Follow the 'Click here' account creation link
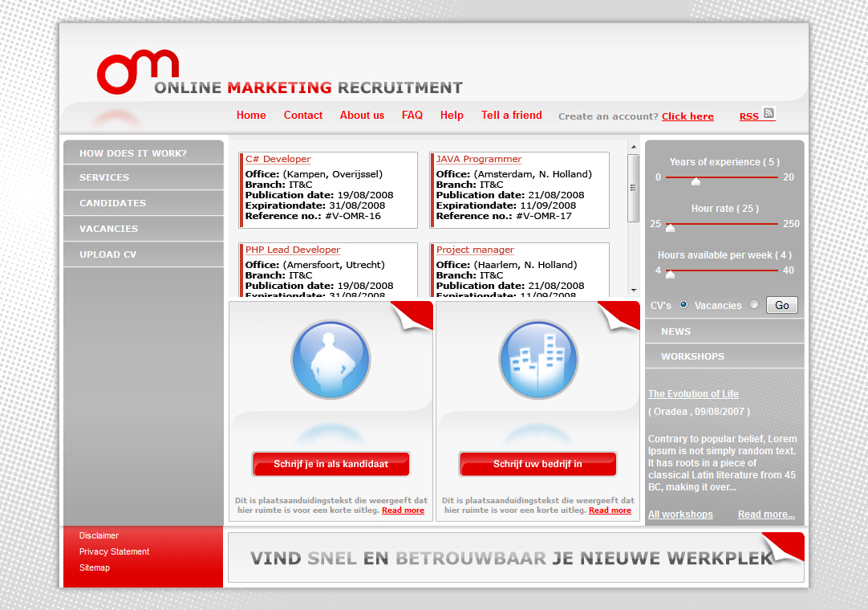This screenshot has width=868, height=610. [688, 116]
